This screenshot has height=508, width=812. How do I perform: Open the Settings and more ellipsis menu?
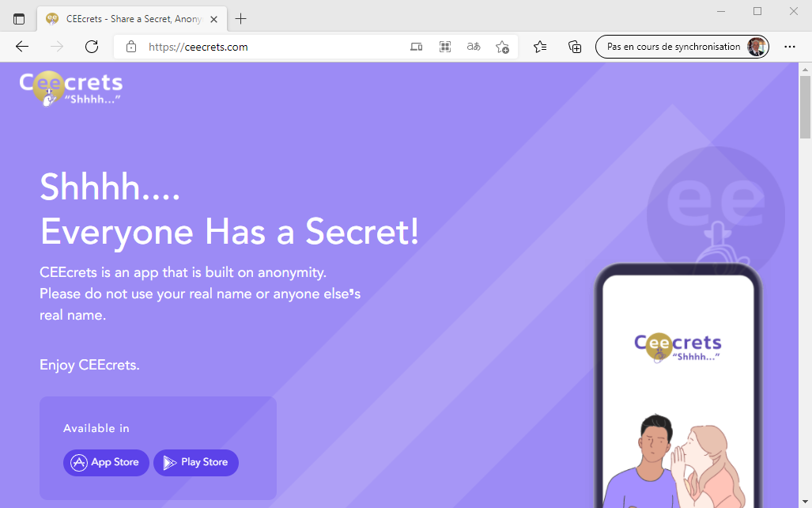(790, 47)
